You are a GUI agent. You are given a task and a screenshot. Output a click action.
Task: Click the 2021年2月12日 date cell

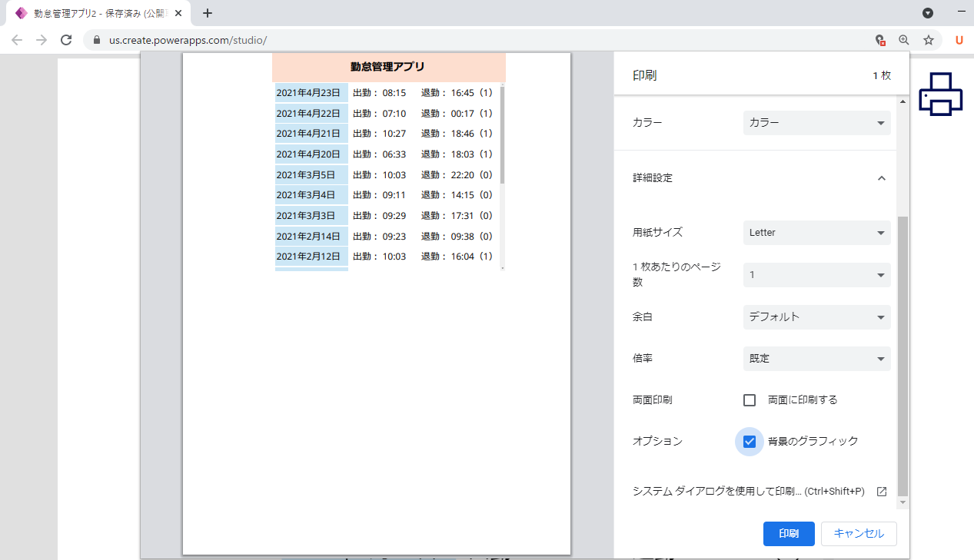311,257
